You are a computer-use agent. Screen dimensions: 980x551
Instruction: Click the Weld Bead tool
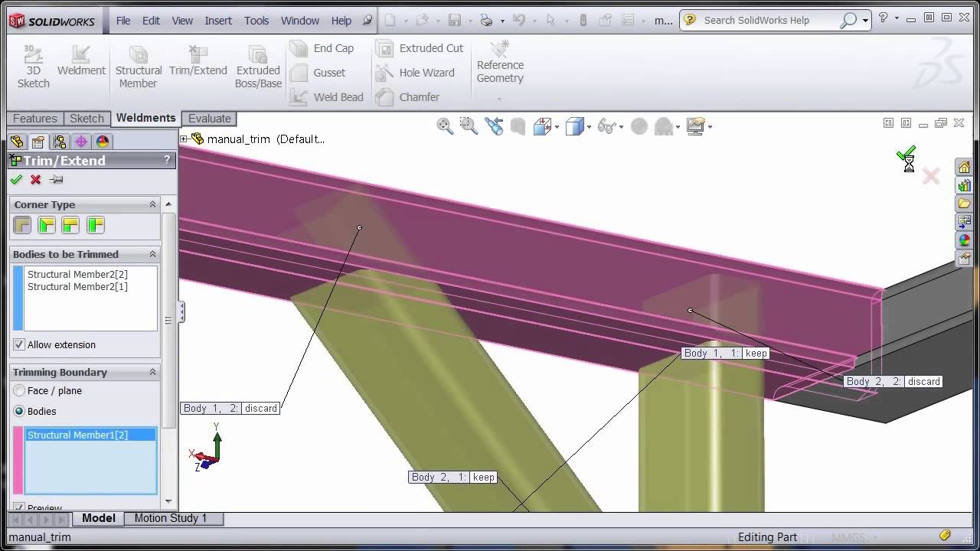(x=326, y=97)
